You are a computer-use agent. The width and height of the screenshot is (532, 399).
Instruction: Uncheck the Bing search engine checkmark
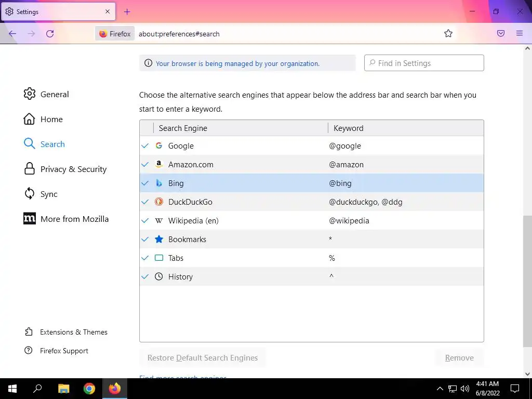tap(145, 183)
